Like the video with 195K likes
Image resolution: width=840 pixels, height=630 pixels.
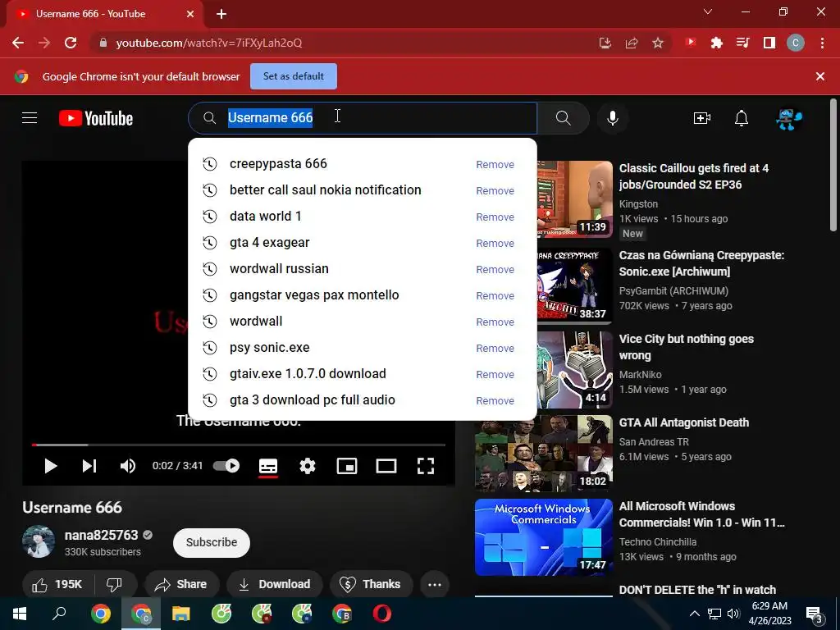click(57, 584)
